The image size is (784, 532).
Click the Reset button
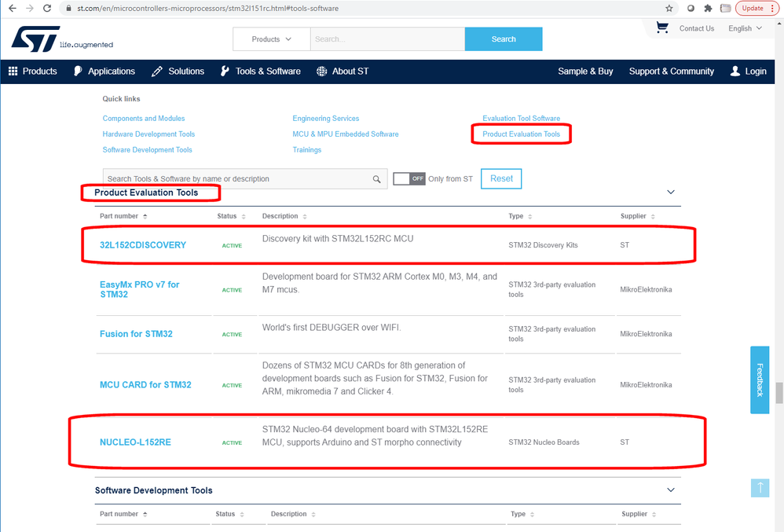coord(501,178)
